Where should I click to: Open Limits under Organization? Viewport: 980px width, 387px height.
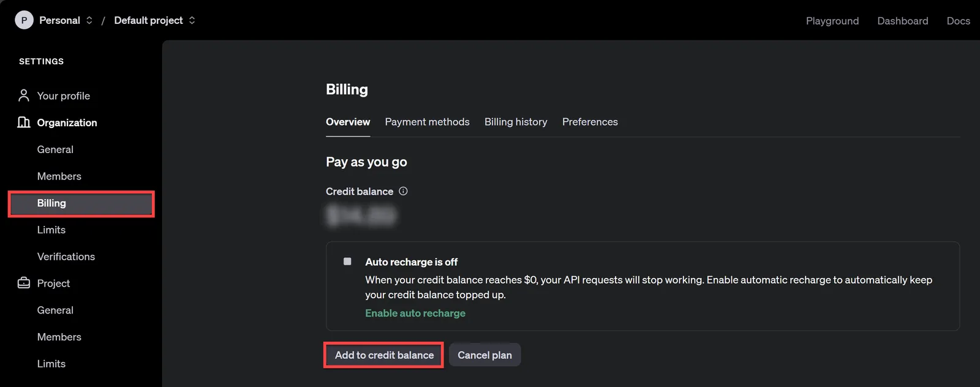pyautogui.click(x=51, y=230)
